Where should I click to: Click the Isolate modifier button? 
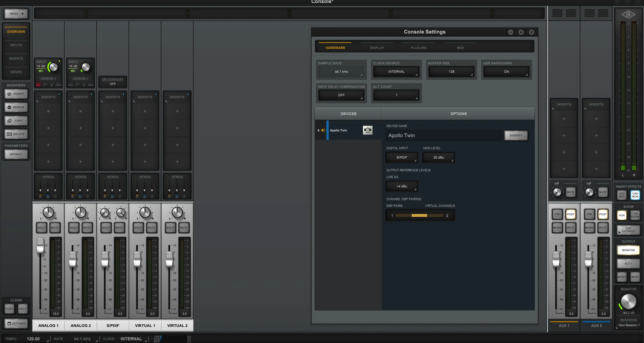(x=16, y=134)
